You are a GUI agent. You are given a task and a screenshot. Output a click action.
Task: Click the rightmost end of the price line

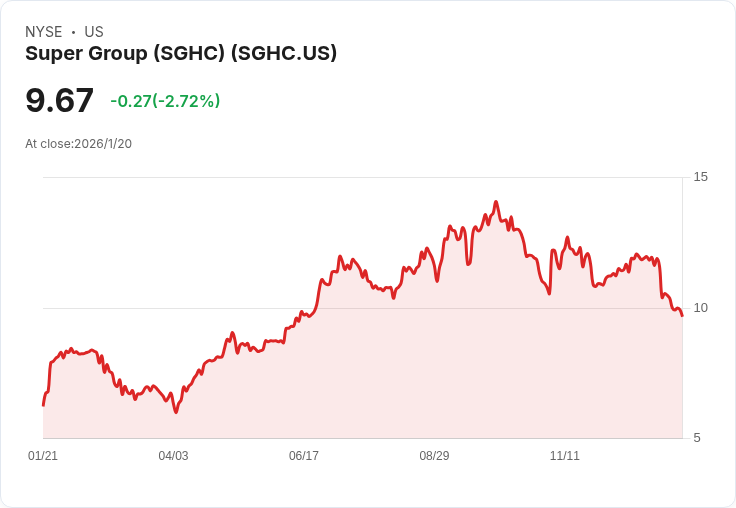682,316
